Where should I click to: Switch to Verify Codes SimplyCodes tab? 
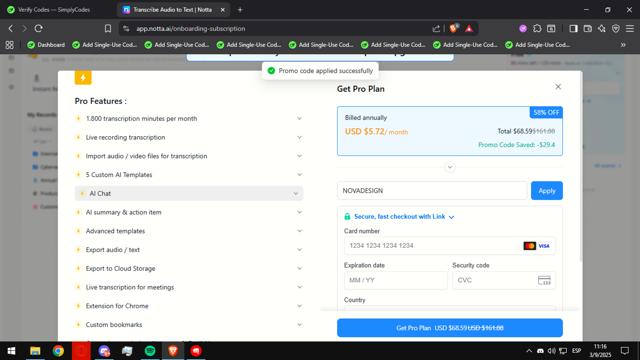tap(54, 9)
